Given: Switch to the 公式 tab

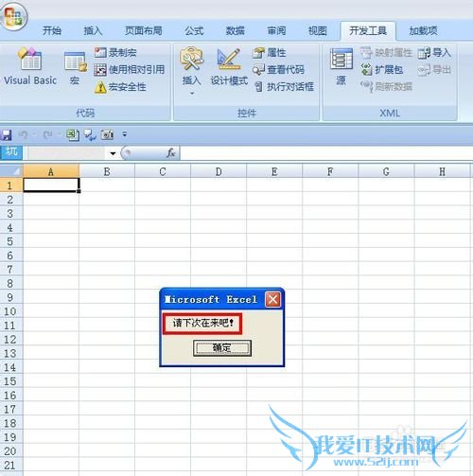Looking at the screenshot, I should [x=194, y=30].
